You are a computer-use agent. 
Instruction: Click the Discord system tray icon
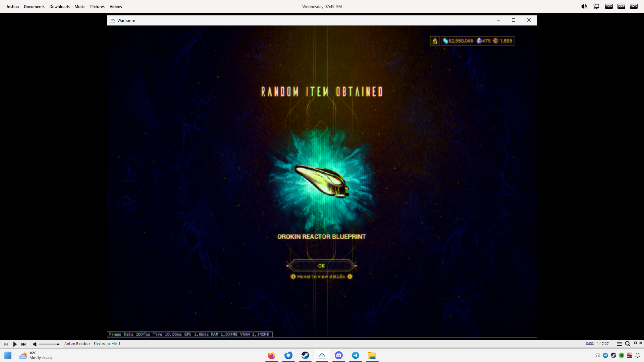[597, 355]
